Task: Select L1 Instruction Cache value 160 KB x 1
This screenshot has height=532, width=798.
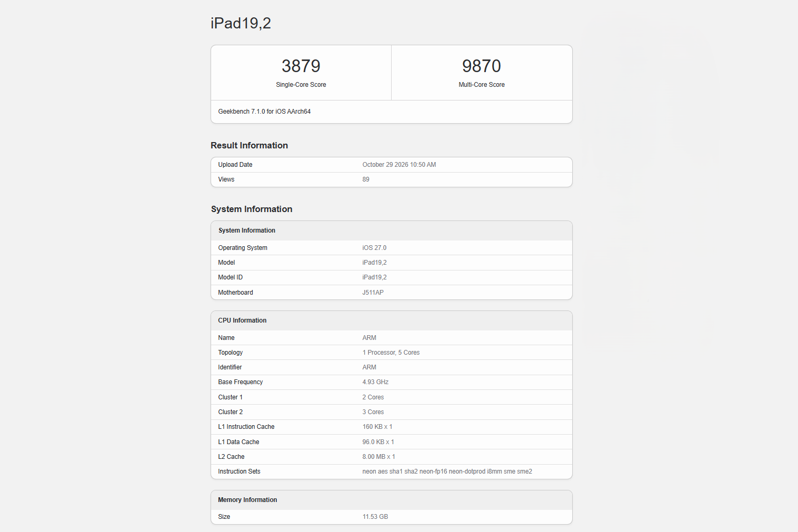Action: 377,427
